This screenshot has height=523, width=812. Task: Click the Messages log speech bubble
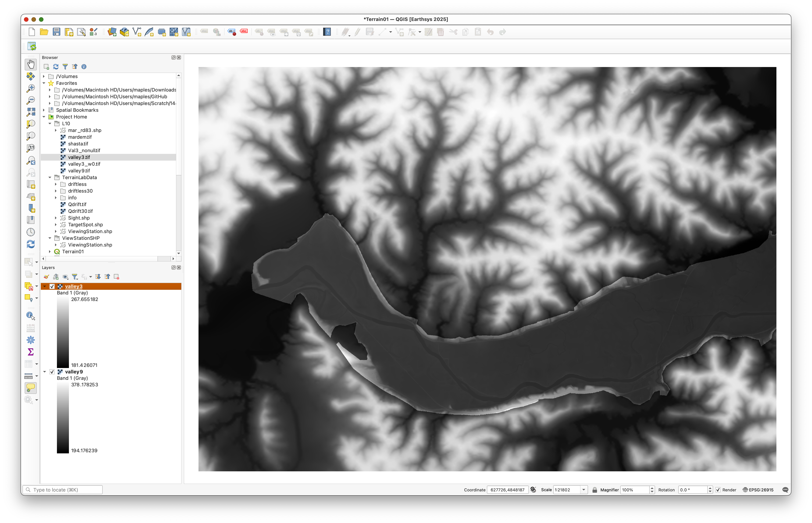pyautogui.click(x=785, y=490)
